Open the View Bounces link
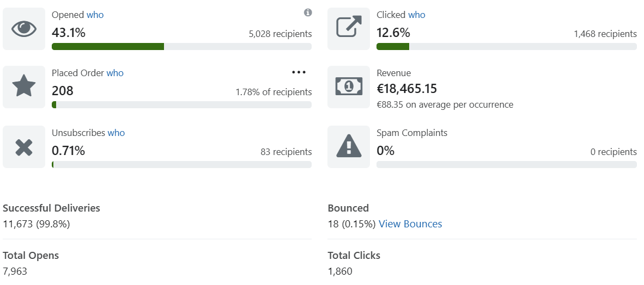The image size is (644, 285). [x=410, y=224]
